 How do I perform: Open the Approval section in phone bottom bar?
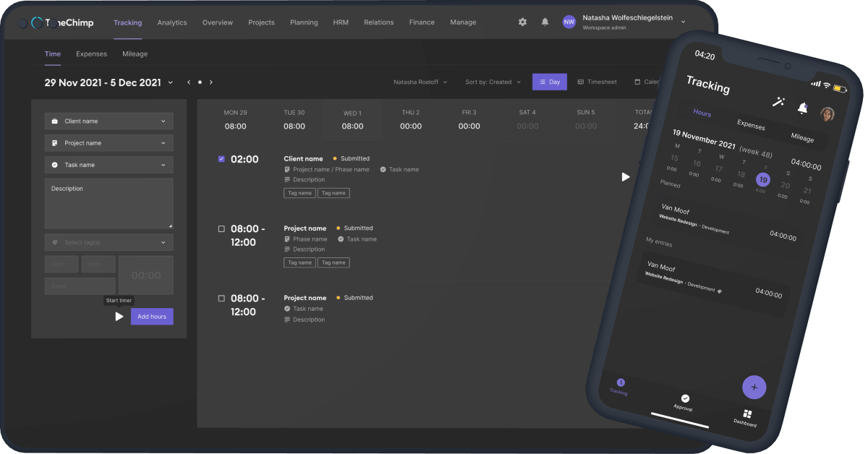(x=683, y=400)
